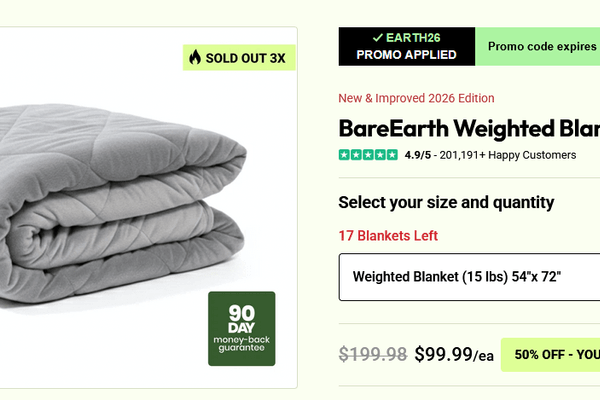Click the 50% OFF savings badge
This screenshot has width=600, height=400.
(x=550, y=354)
